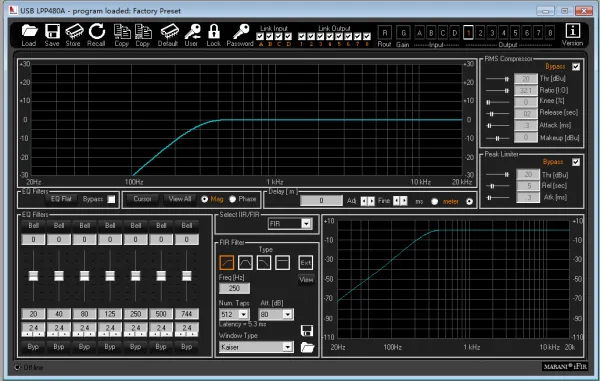Click the compressor Makeup [dBu] value field
The width and height of the screenshot is (600, 381).
[x=526, y=137]
